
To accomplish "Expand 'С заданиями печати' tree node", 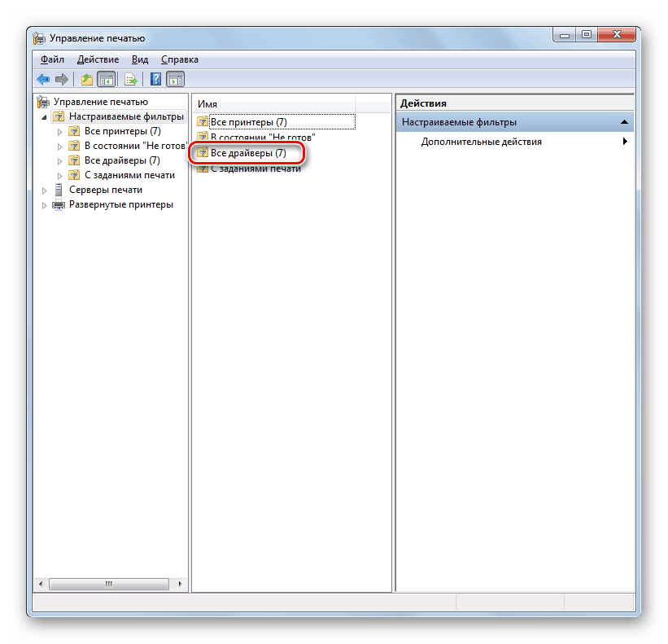I will tap(59, 176).
